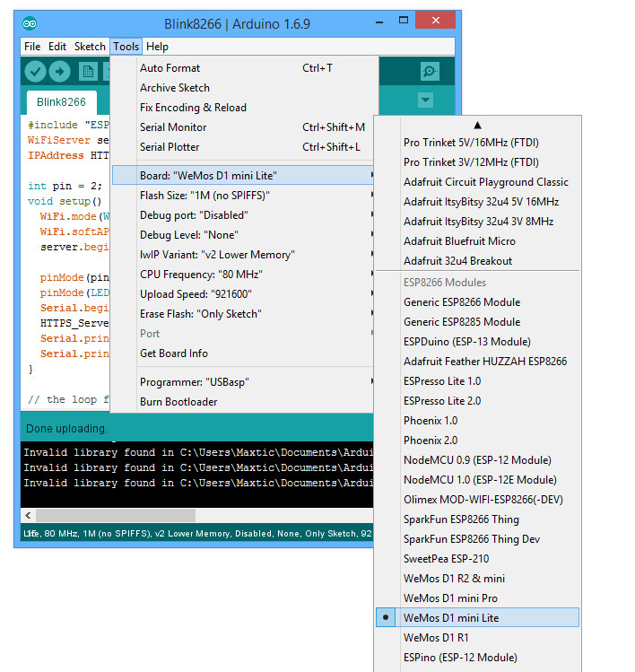This screenshot has width=635, height=672.
Task: Select NodeMCU 1.0 (ESP-12E Module)
Action: 477,480
